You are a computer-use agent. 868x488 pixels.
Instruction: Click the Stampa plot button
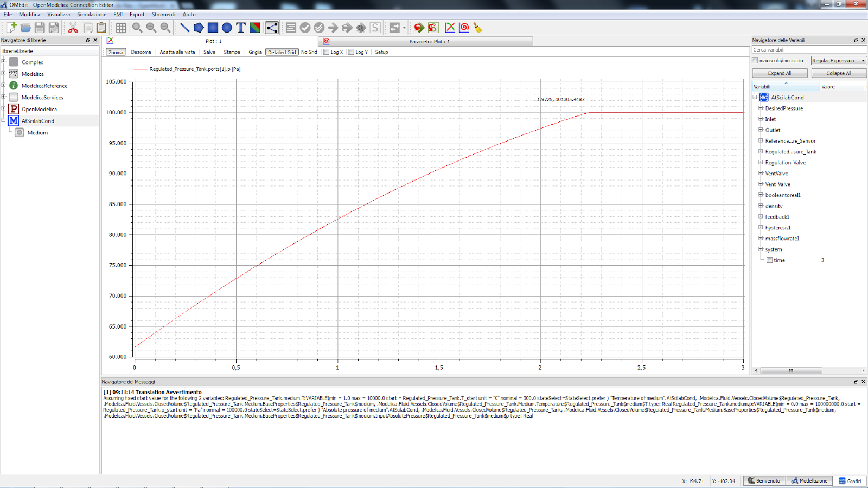coord(232,52)
